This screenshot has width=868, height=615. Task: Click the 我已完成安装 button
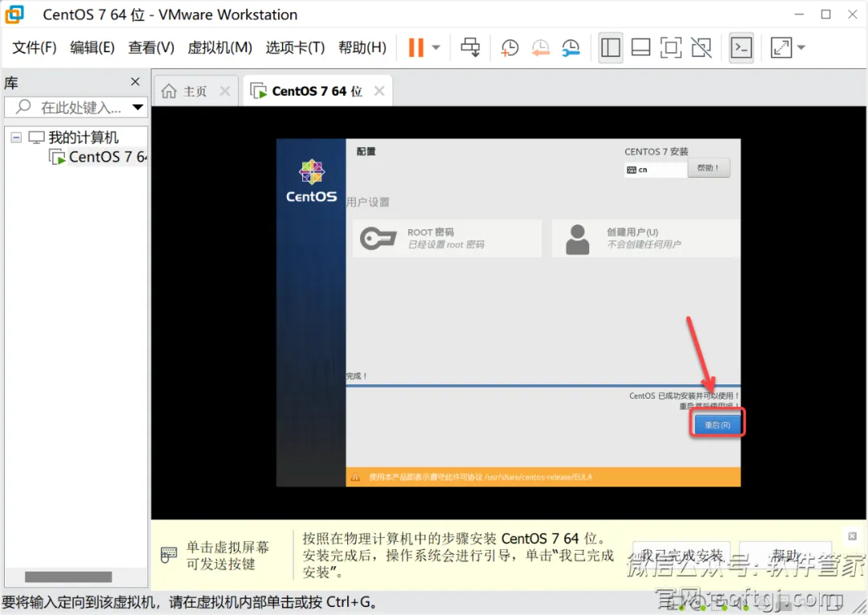[682, 556]
